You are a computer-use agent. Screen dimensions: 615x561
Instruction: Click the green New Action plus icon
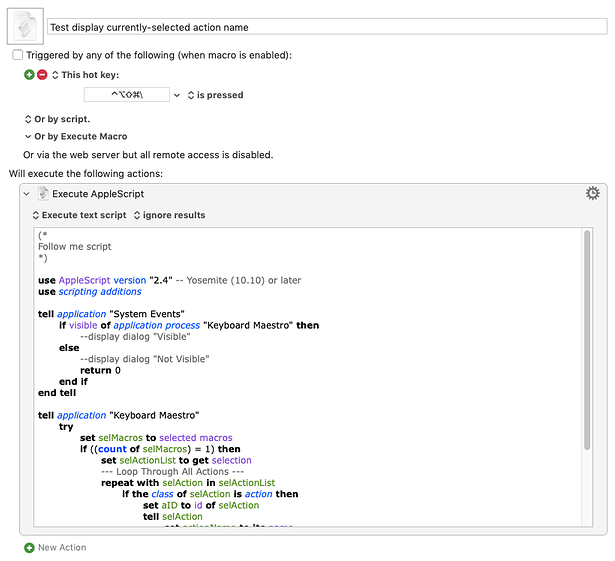tap(29, 547)
